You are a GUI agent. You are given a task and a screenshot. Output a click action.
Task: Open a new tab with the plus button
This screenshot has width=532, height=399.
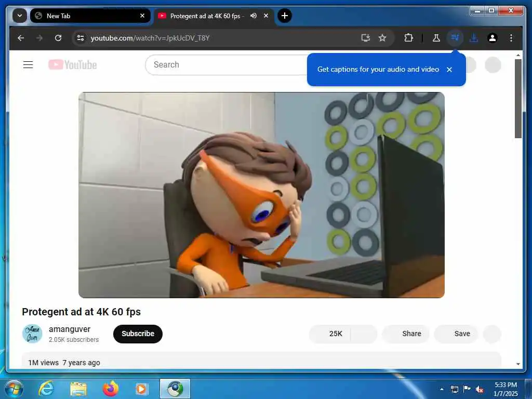285,16
